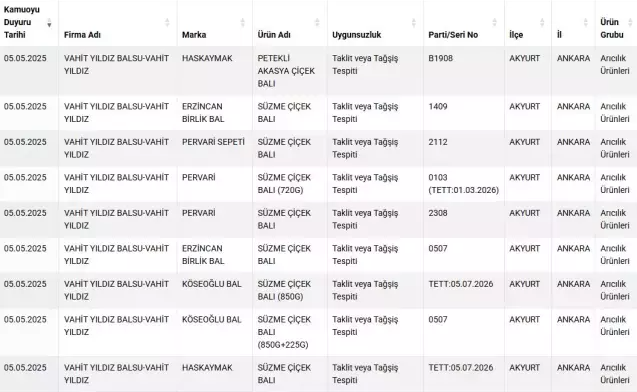Select batch number 2308 cell
The width and height of the screenshot is (637, 392).
click(x=464, y=219)
